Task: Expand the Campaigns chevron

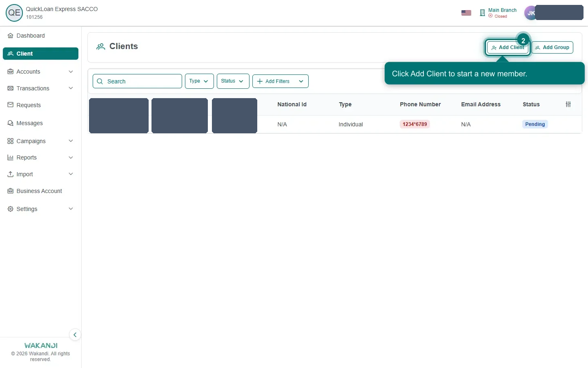Action: coord(71,141)
